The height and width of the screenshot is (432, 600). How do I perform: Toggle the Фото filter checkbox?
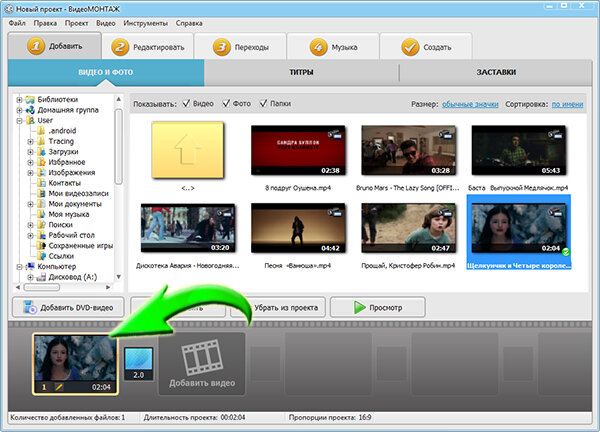coord(226,103)
